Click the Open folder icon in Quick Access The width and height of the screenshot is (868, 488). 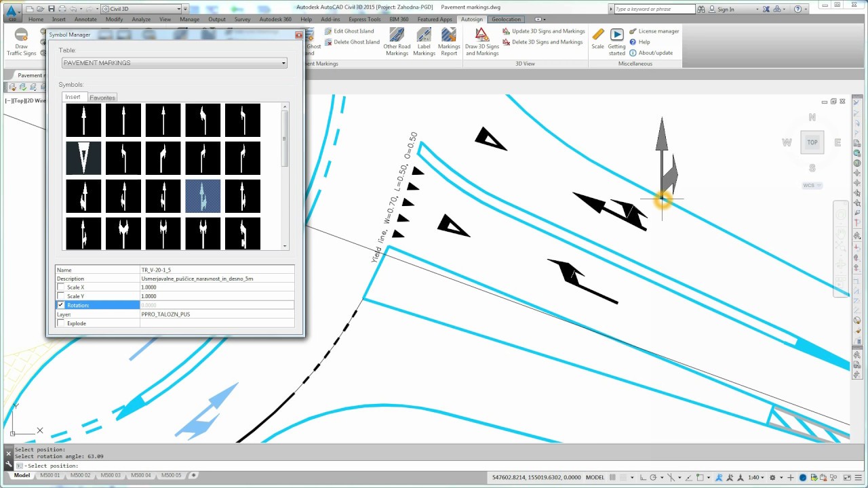point(41,9)
